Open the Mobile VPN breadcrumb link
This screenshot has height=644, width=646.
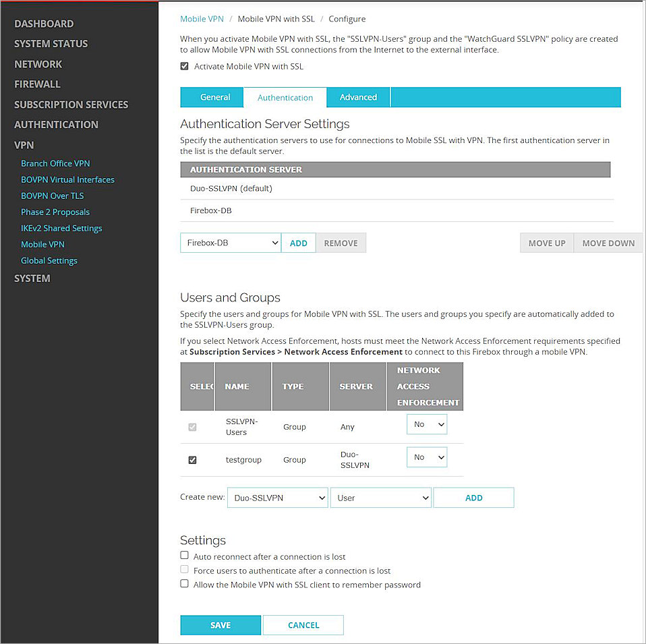tap(202, 19)
